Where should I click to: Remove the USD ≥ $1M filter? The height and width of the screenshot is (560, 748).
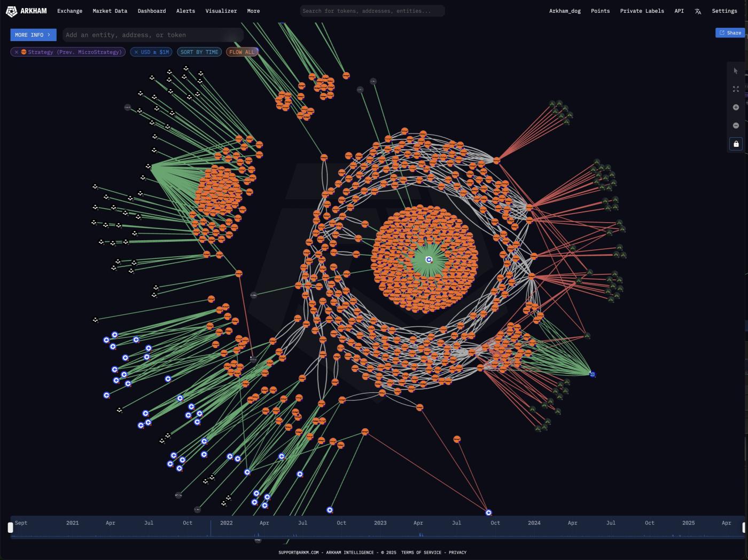tap(136, 52)
